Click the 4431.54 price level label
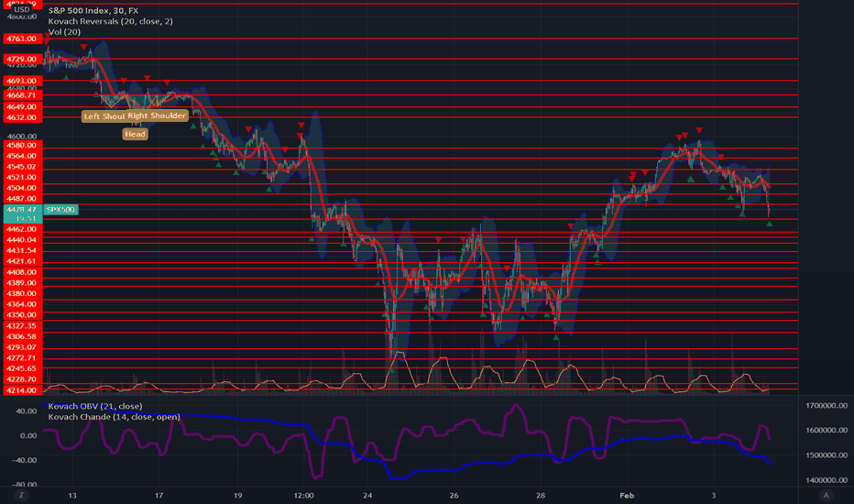 (x=22, y=251)
